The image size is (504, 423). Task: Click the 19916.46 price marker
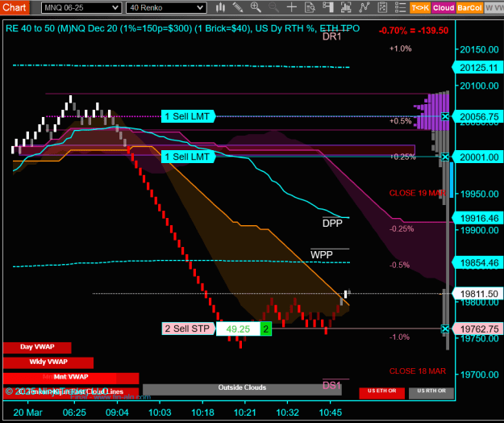tap(477, 219)
